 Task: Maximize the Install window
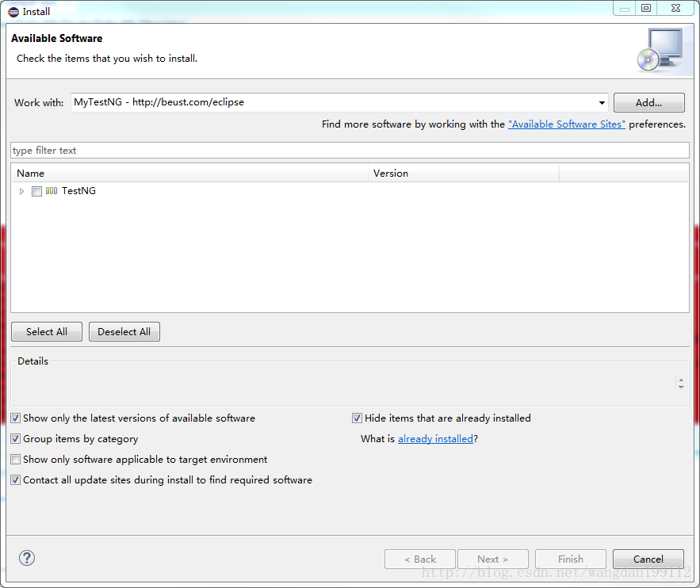click(646, 8)
